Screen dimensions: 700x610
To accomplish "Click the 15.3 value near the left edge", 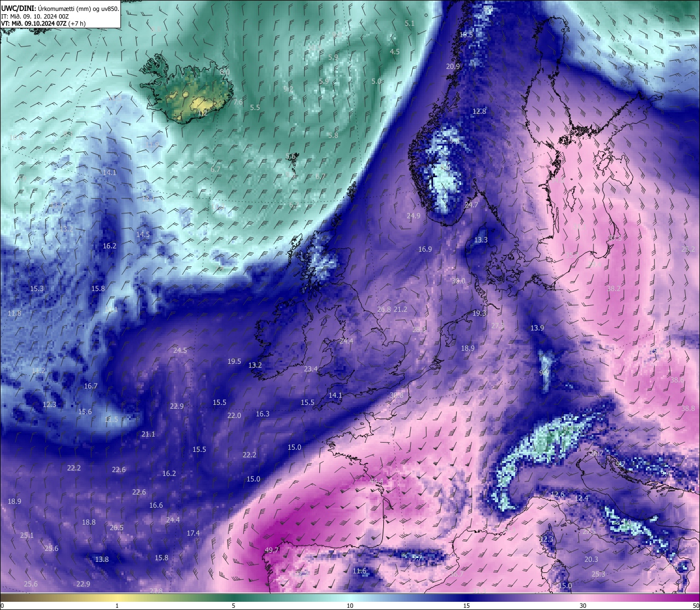I will click(x=37, y=288).
